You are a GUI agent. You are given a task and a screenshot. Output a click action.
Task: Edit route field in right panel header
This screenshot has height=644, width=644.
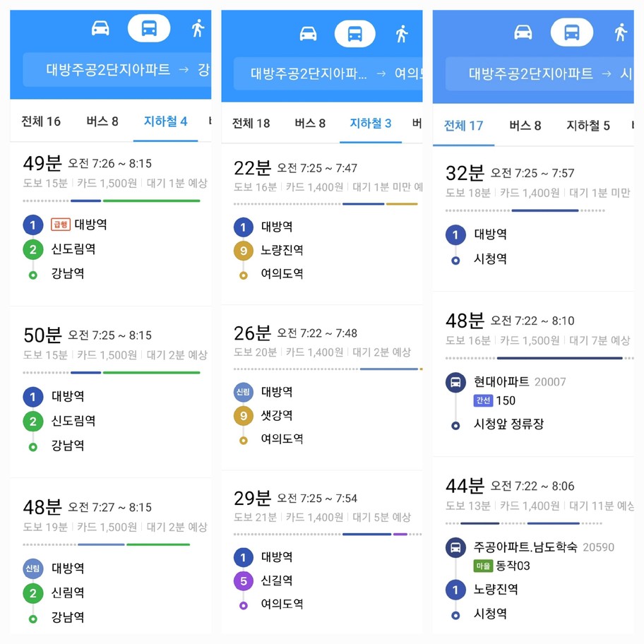point(539,74)
